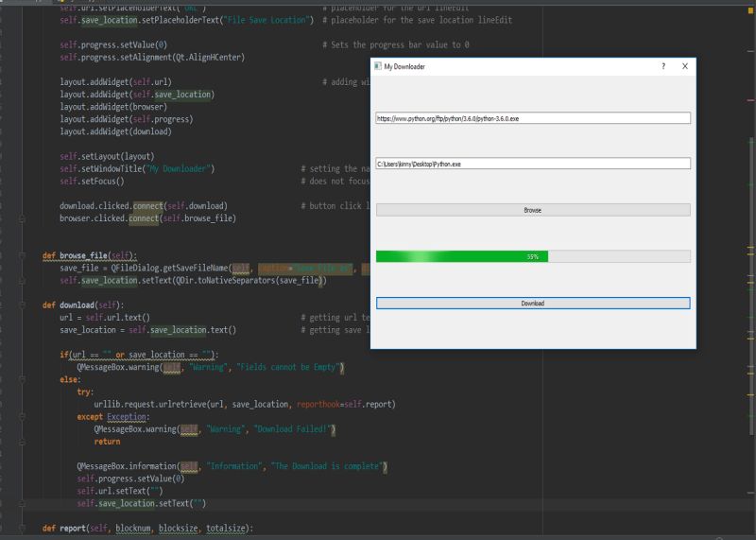Click the if(url == "" or save_location == "") line
The height and width of the screenshot is (540, 756).
coord(139,355)
